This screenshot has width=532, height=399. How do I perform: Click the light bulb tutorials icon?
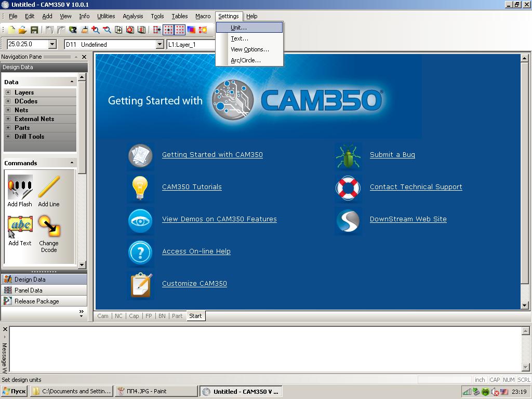point(140,188)
